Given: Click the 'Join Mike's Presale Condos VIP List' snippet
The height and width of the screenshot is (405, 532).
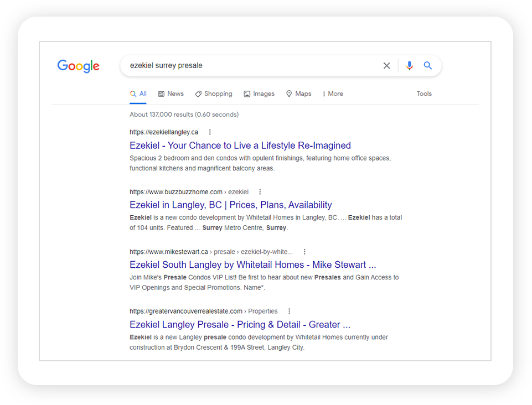Looking at the screenshot, I should point(264,282).
